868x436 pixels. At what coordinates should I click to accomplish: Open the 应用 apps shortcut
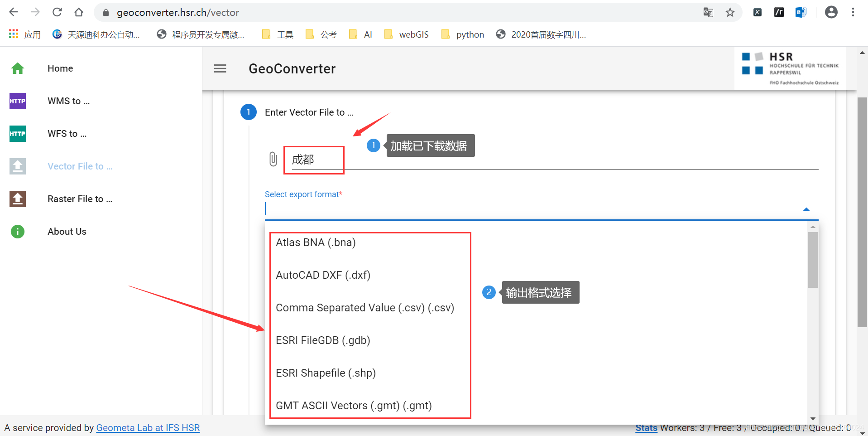click(25, 34)
